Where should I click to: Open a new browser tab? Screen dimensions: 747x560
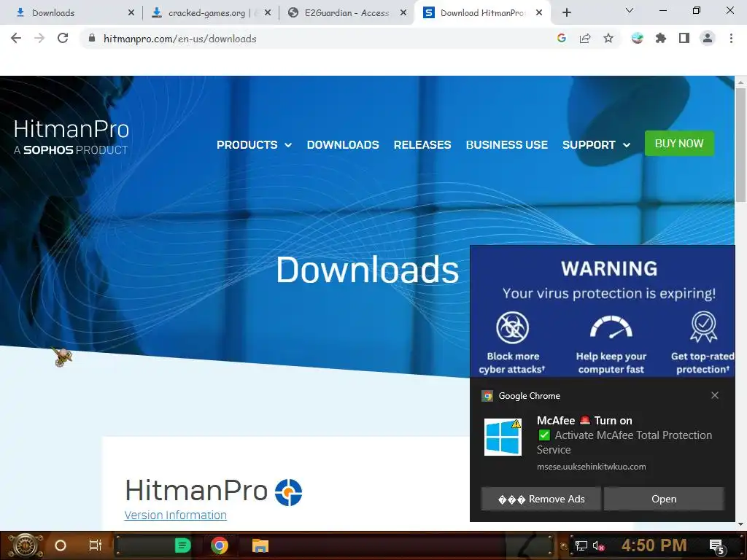tap(566, 13)
